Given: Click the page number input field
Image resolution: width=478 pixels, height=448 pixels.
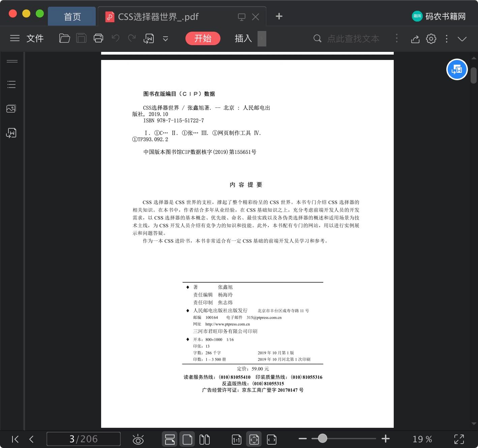Looking at the screenshot, I should coord(84,439).
